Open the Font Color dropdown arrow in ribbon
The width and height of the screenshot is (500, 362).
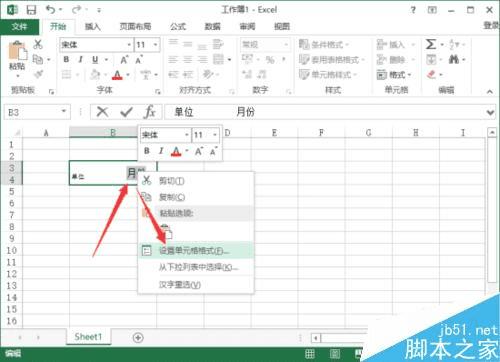click(128, 75)
